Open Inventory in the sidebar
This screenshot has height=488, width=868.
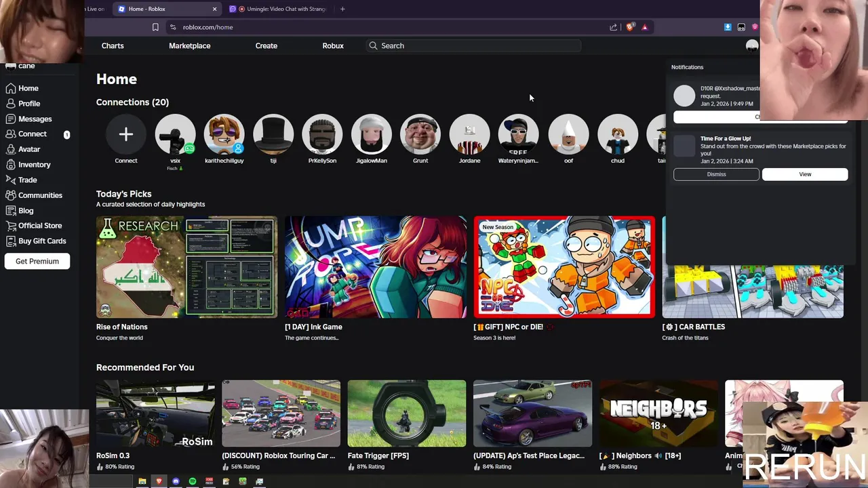tap(28, 165)
